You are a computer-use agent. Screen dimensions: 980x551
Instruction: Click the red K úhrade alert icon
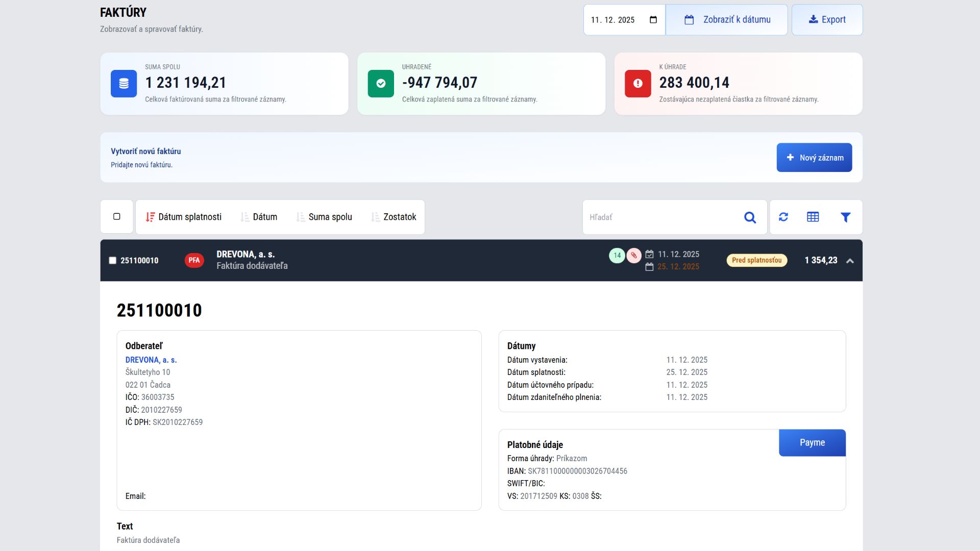coord(638,84)
